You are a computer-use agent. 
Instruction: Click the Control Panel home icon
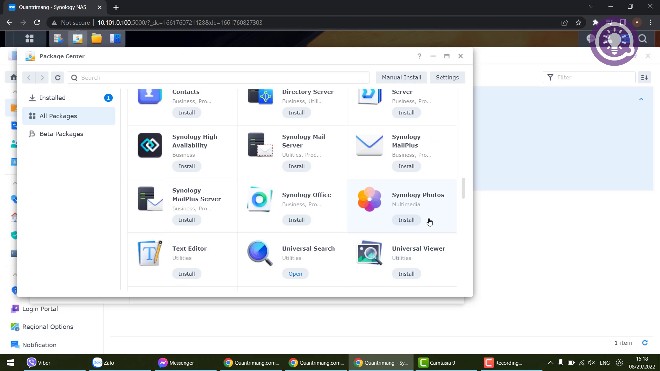(13, 77)
